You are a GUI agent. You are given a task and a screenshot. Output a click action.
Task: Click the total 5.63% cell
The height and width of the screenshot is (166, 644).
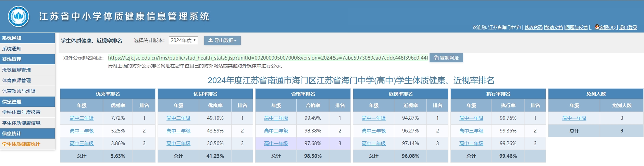point(118,156)
